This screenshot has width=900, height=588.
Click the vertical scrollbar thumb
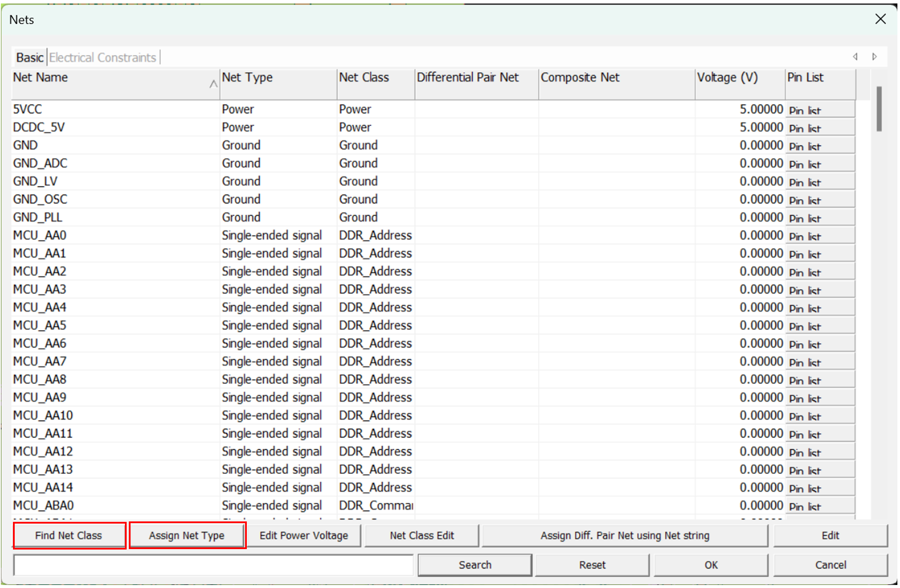click(879, 109)
